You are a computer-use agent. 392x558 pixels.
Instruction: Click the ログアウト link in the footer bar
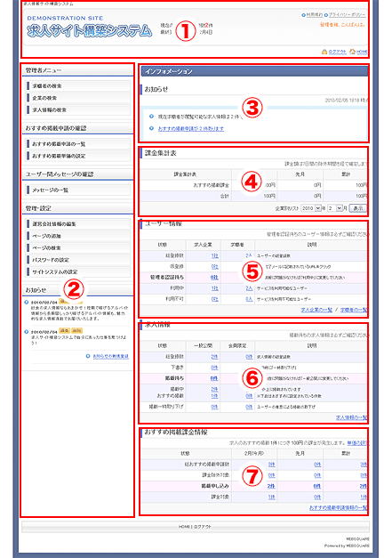(202, 527)
